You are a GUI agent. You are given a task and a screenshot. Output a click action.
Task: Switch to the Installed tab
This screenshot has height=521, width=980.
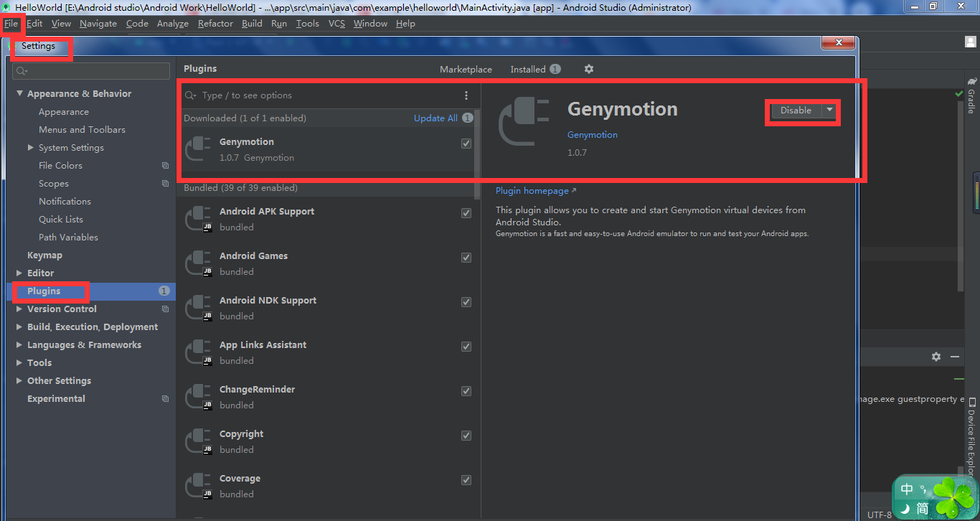point(535,70)
